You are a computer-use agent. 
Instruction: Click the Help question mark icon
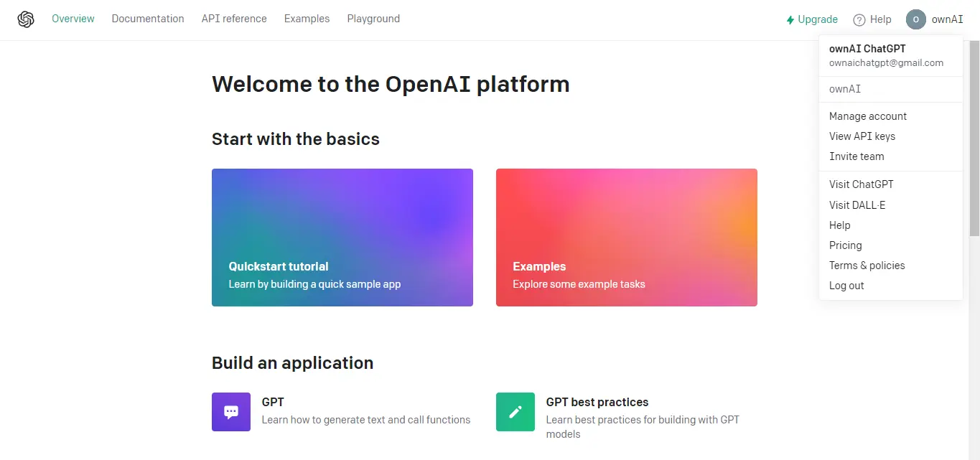(x=859, y=20)
